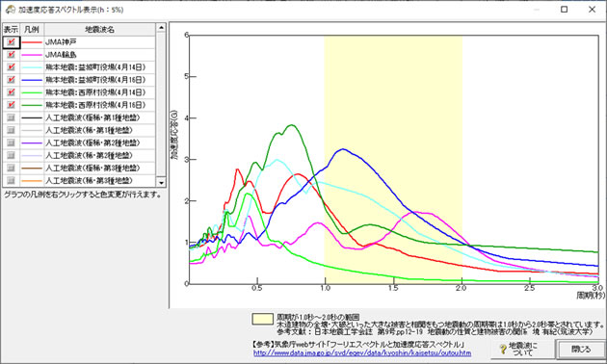Click the magenta JMA輪島 legend line
Screen dimensions: 607x364
tap(32, 55)
